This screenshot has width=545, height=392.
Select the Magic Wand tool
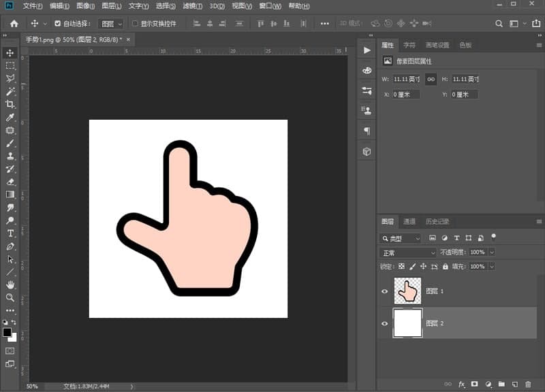pyautogui.click(x=10, y=91)
